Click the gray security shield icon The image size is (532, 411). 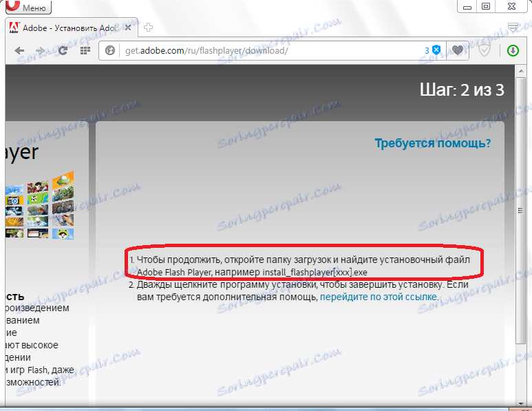(484, 50)
